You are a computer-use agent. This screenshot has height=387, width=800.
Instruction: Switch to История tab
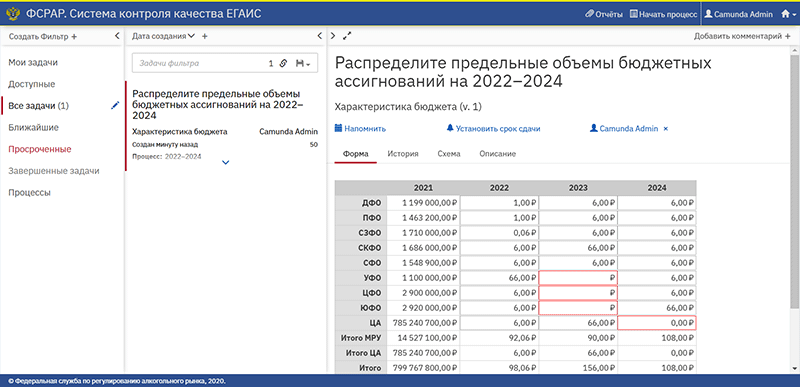(403, 153)
